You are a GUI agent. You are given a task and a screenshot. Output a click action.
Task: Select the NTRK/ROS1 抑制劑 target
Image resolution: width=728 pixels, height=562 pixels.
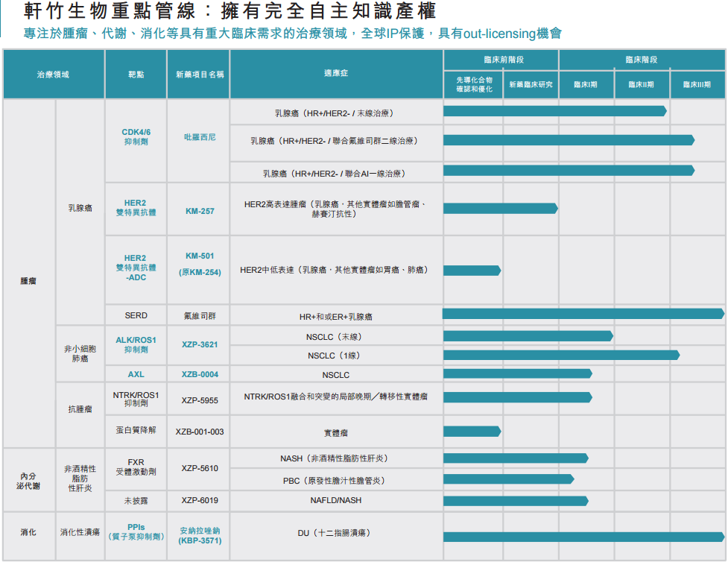pos(136,399)
